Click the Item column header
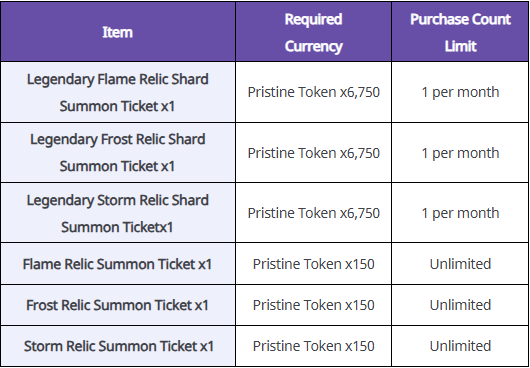Viewport: 530px width, 368px height. tap(118, 32)
